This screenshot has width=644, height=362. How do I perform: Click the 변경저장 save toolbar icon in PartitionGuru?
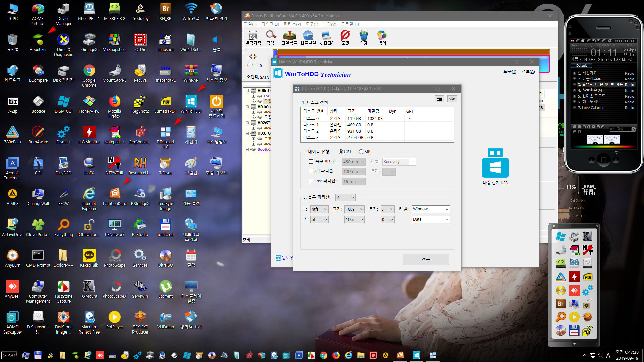coord(253,38)
